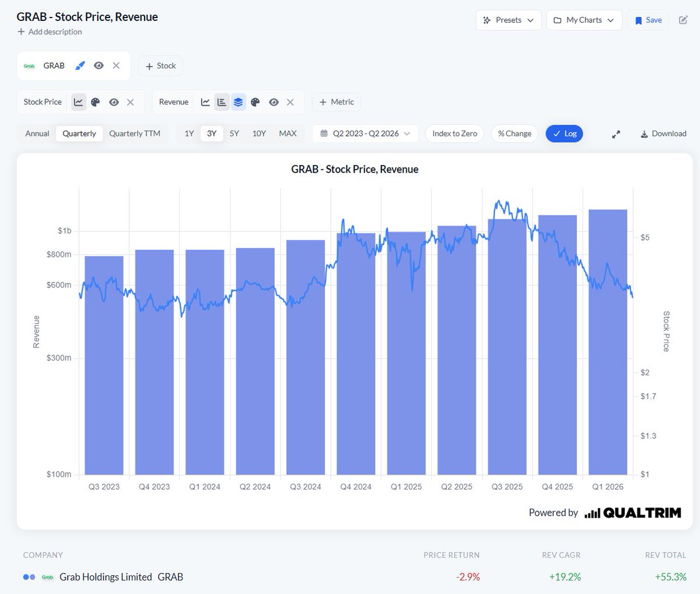Open the My Charts dropdown
This screenshot has width=700, height=594.
(x=584, y=20)
